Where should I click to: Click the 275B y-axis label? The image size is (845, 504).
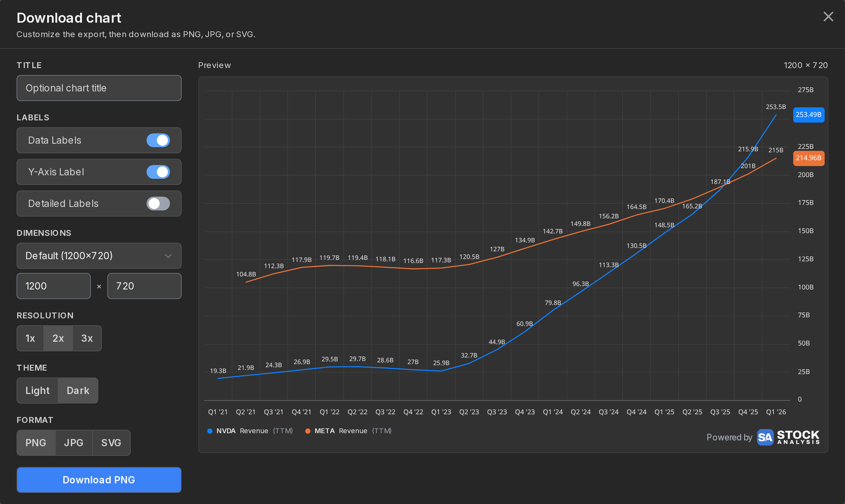tap(806, 90)
